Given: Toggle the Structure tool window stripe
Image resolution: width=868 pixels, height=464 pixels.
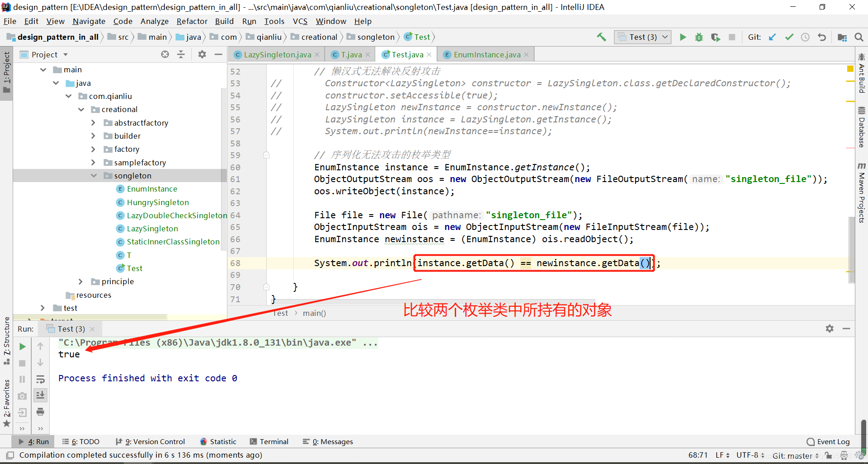Looking at the screenshot, I should pyautogui.click(x=6, y=341).
